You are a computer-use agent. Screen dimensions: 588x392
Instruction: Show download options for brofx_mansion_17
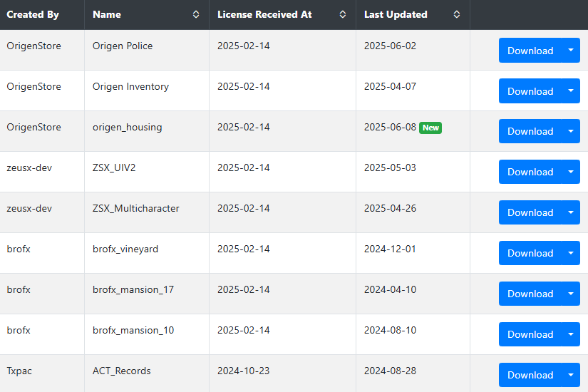pos(571,294)
